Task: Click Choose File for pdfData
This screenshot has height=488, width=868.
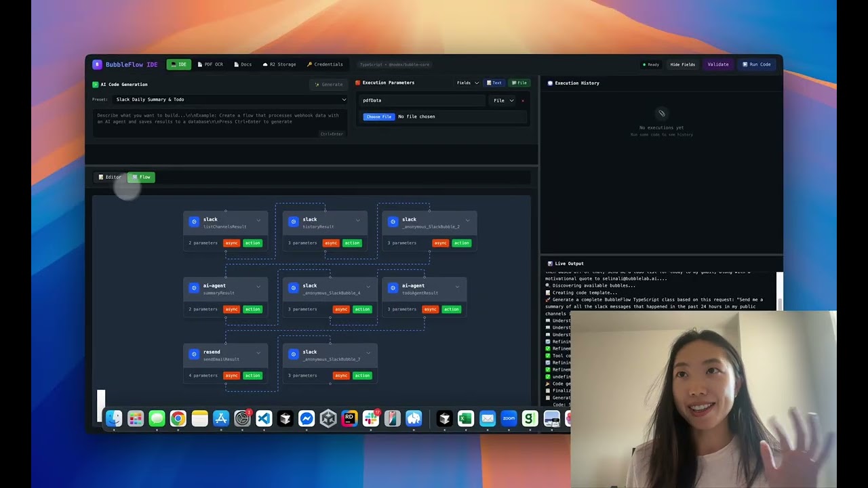Action: (x=379, y=117)
